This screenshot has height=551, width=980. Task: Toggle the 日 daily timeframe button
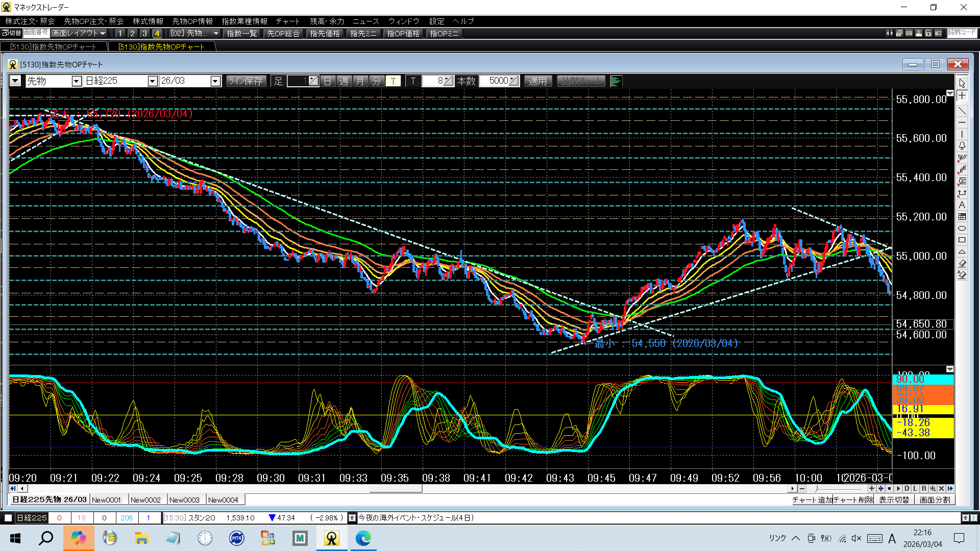click(328, 81)
